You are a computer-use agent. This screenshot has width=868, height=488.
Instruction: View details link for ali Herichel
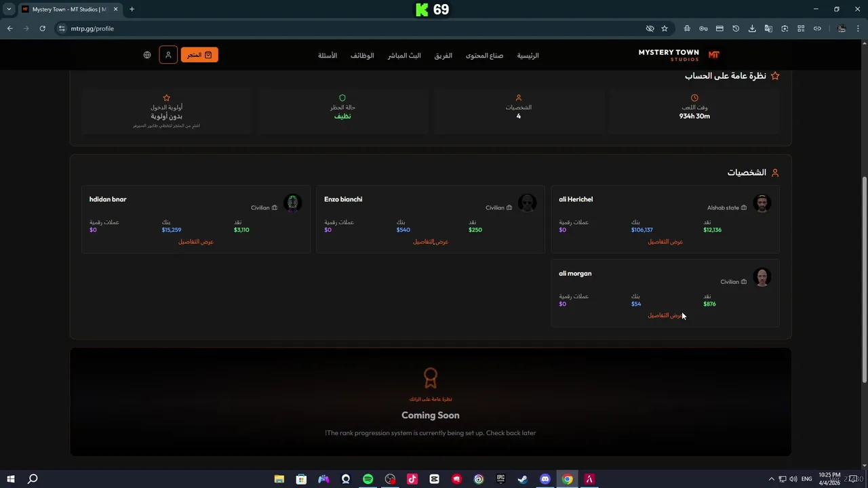click(x=665, y=242)
